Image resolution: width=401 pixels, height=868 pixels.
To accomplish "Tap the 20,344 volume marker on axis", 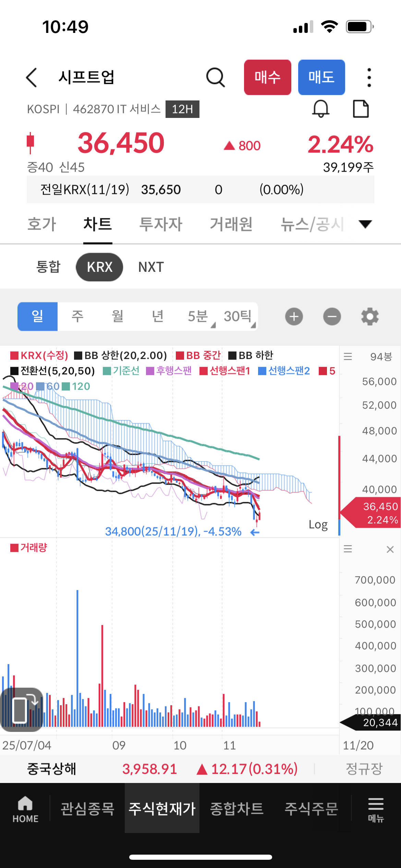I will tap(371, 722).
